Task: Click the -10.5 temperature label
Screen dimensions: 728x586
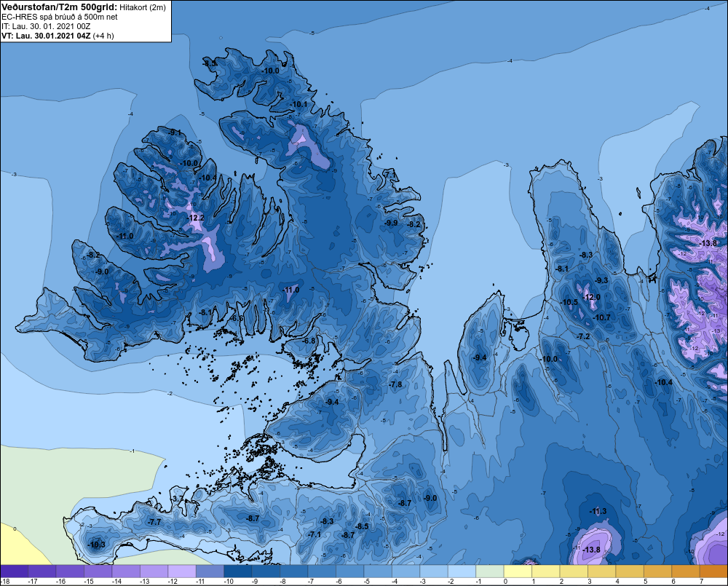Action: (570, 302)
